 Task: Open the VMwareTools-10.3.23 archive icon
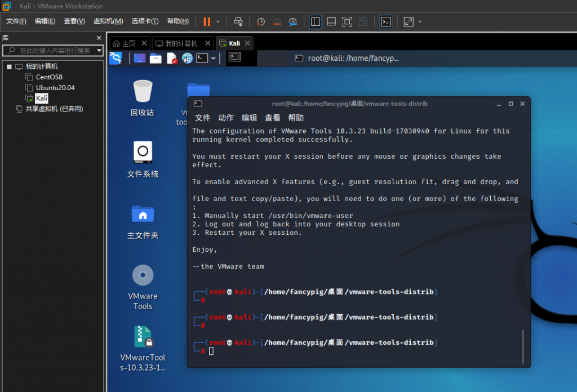point(143,348)
